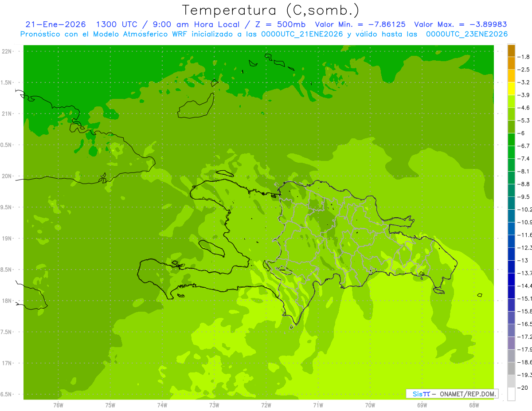This screenshot has width=532, height=411.
Task: Click the -2.5 colorbar value label
Action: [x=524, y=70]
